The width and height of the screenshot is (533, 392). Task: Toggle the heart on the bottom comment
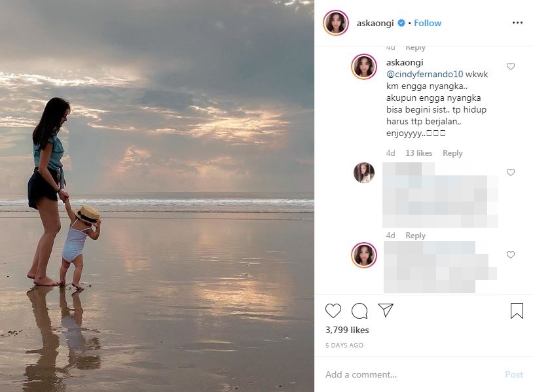[x=511, y=255]
